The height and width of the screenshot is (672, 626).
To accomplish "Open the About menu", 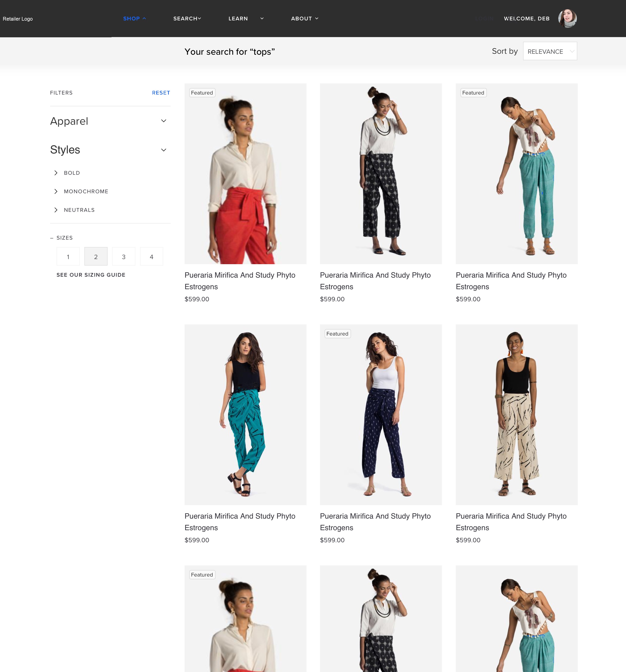I will (x=305, y=19).
